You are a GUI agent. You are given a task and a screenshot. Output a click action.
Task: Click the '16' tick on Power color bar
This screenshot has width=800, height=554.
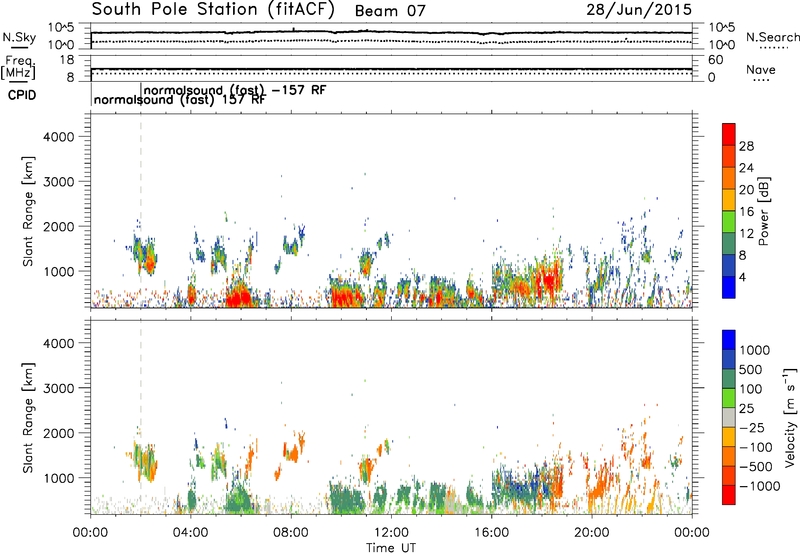click(x=746, y=212)
